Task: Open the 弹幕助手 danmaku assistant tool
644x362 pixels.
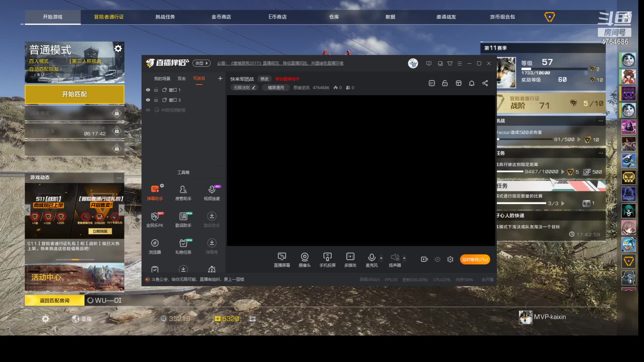Action: click(155, 193)
